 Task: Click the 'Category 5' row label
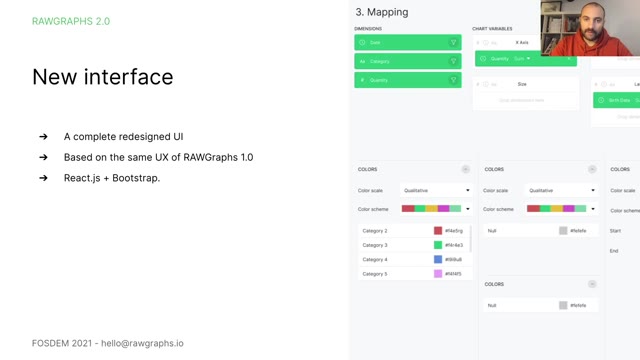(375, 273)
